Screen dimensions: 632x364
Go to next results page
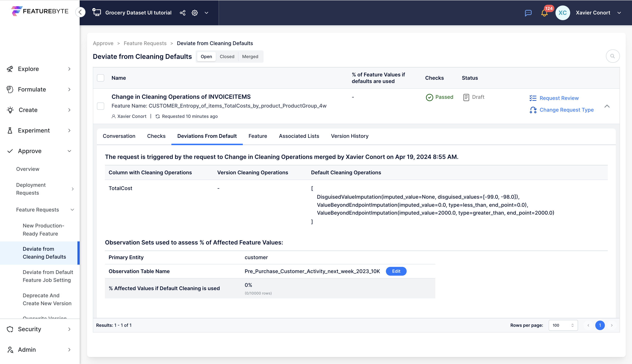tap(612, 325)
